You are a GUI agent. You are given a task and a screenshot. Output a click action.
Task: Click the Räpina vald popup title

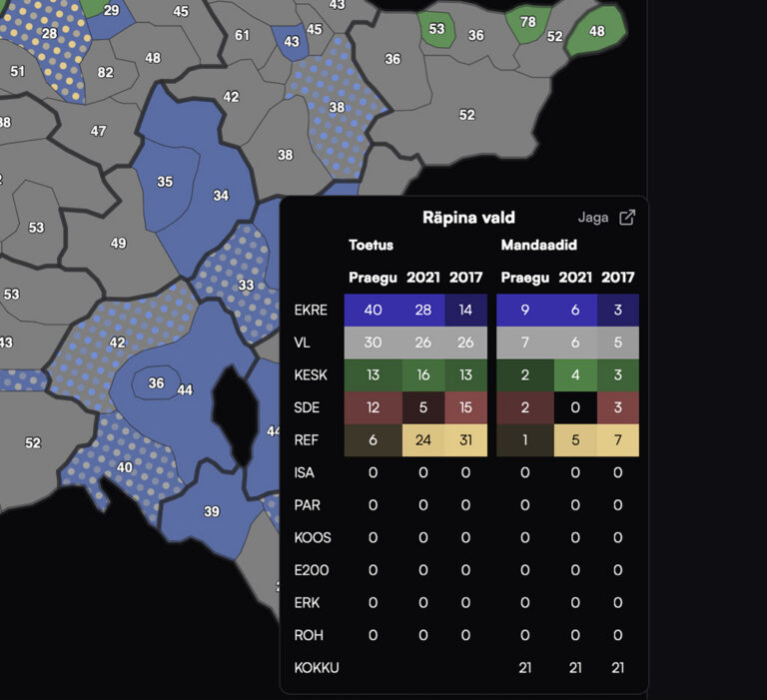(x=468, y=218)
